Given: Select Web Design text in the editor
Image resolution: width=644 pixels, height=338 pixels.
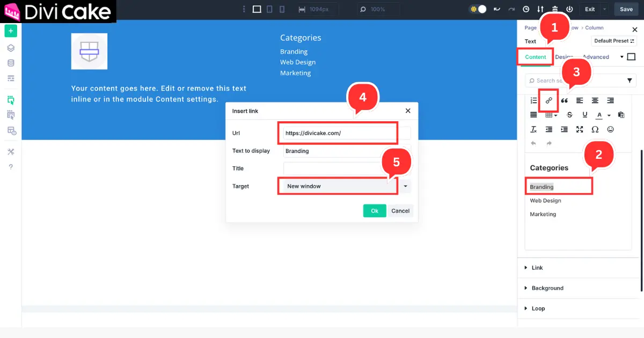Looking at the screenshot, I should pos(545,201).
